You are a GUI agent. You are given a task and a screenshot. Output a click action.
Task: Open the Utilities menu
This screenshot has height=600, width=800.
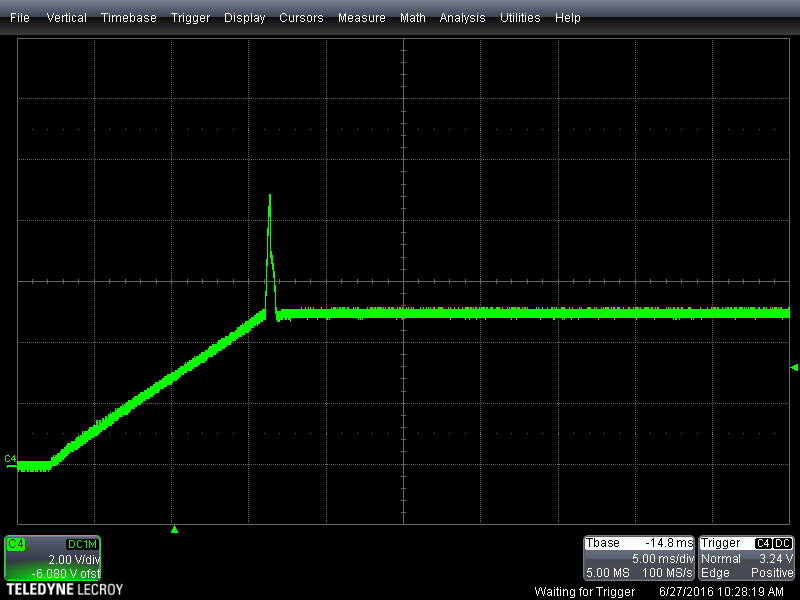tap(520, 18)
